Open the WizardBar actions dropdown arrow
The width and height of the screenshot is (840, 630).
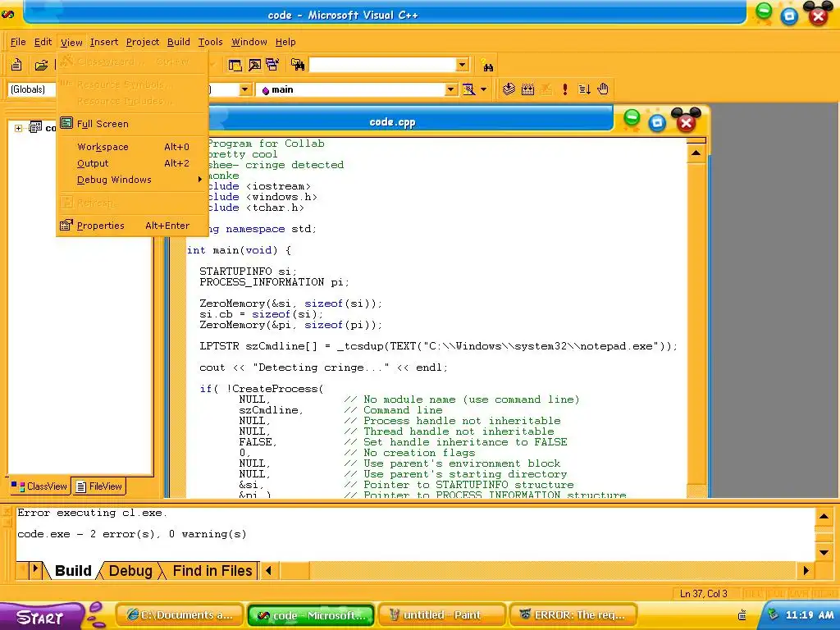click(x=483, y=89)
